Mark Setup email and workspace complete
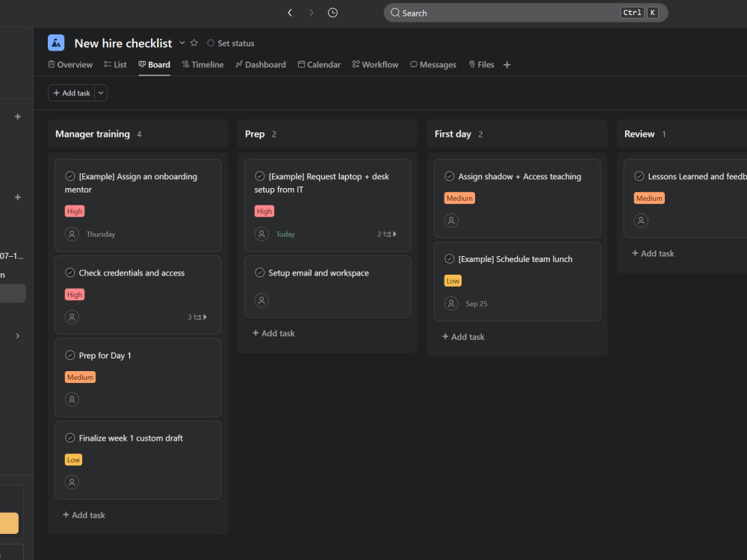Image resolution: width=747 pixels, height=560 pixels. click(260, 273)
